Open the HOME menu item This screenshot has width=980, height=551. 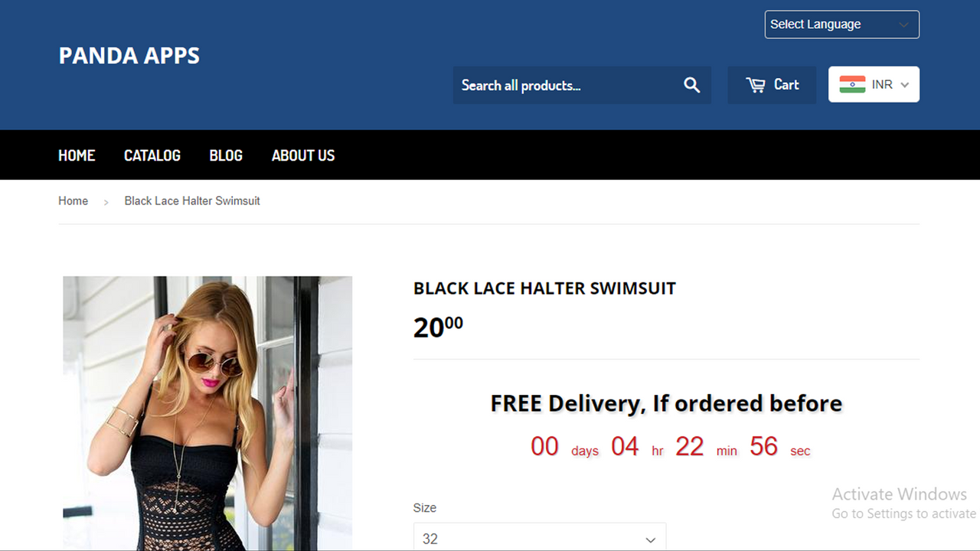(x=77, y=155)
